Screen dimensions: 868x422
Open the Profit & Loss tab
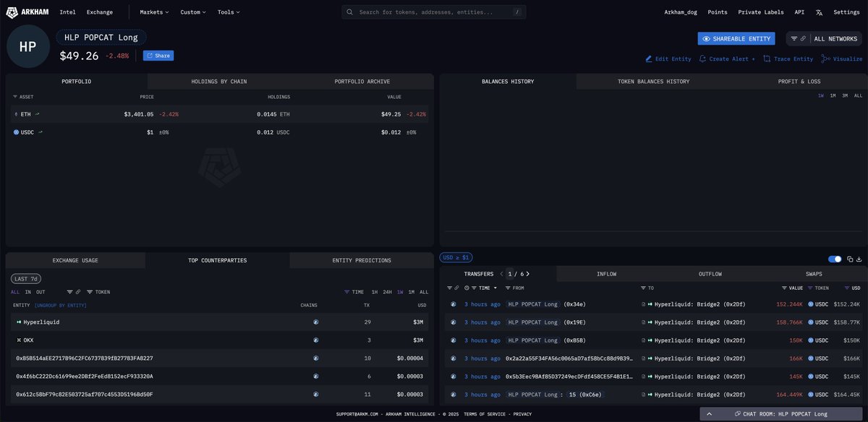799,82
